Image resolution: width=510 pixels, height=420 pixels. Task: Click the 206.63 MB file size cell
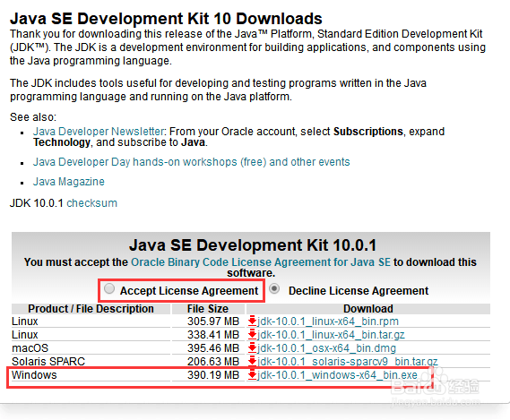(213, 362)
